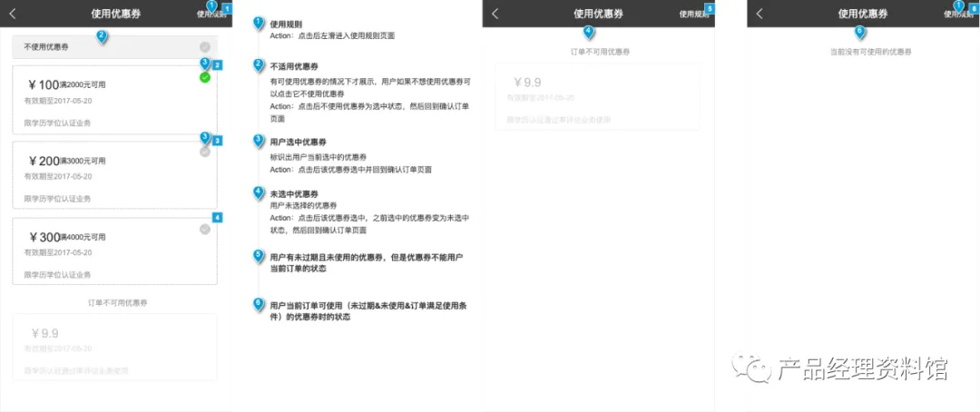Tap the 不使用优惠券 row label
The image size is (980, 412).
[x=46, y=47]
